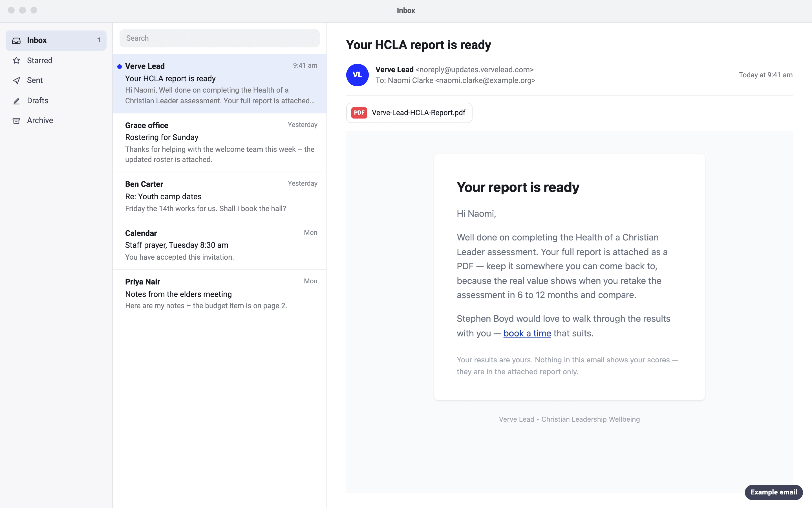Click subject 'Notes from the elders meeting'
The width and height of the screenshot is (812, 508).
coord(178,294)
